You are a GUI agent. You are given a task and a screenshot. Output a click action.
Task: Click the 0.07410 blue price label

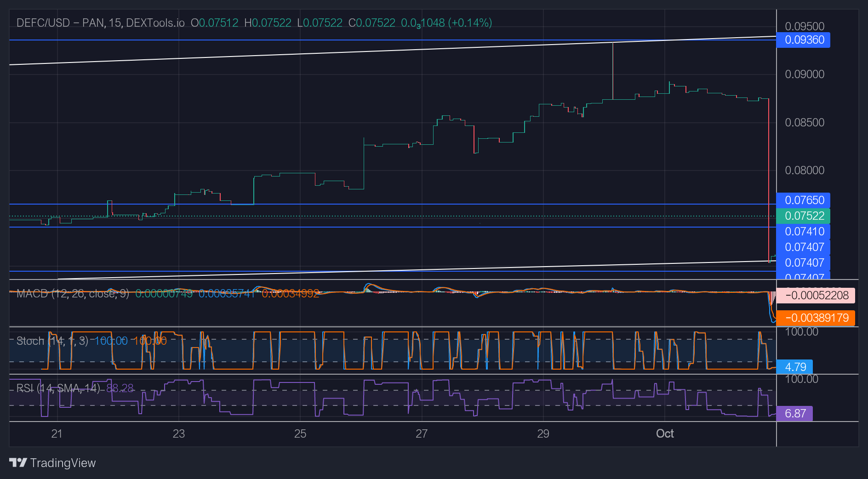coord(803,232)
